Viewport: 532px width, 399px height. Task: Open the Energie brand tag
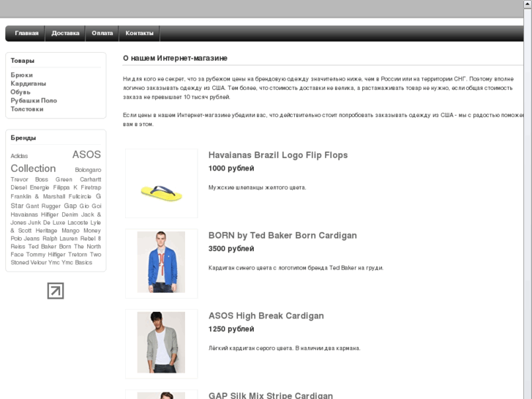tap(40, 187)
